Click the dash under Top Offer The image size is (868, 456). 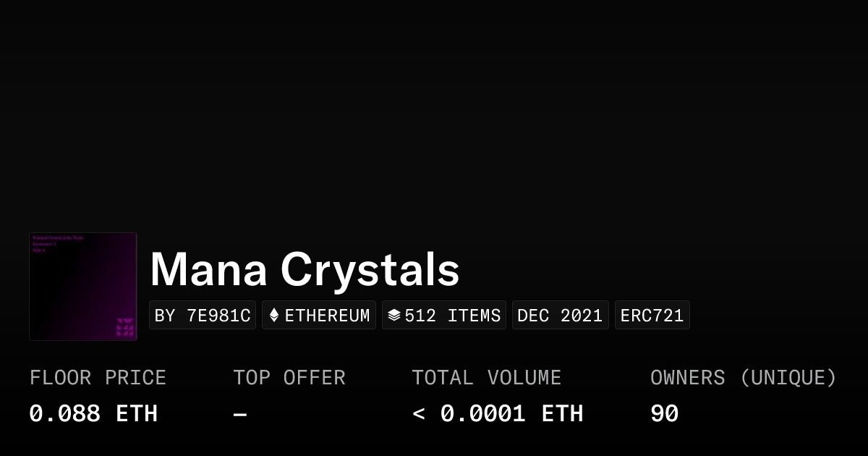[x=240, y=414]
